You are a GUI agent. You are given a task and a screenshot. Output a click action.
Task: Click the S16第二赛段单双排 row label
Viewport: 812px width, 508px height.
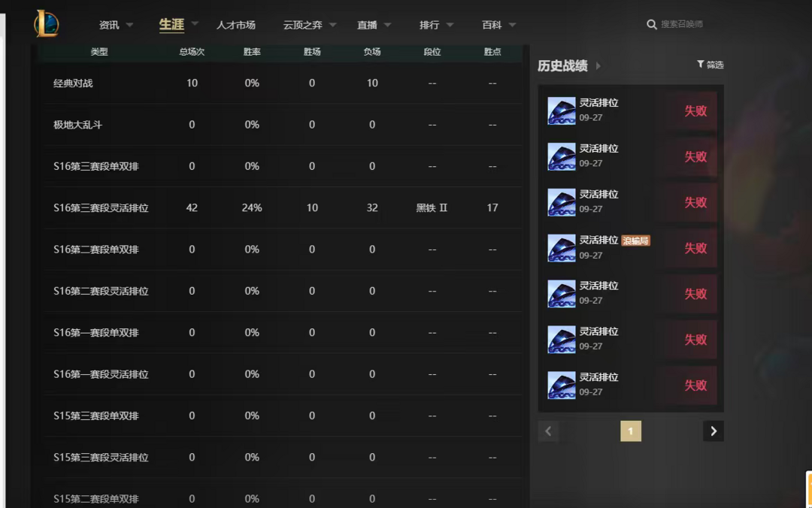(96, 249)
